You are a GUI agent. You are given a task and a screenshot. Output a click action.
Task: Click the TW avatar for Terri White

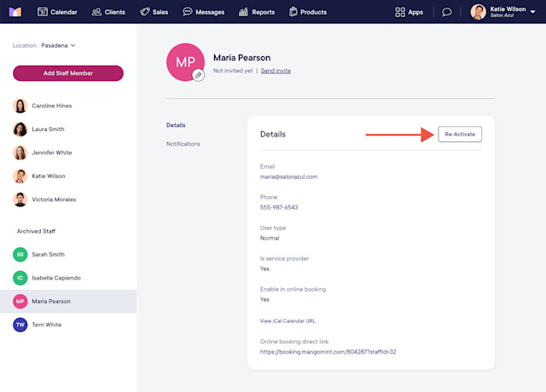pyautogui.click(x=20, y=325)
